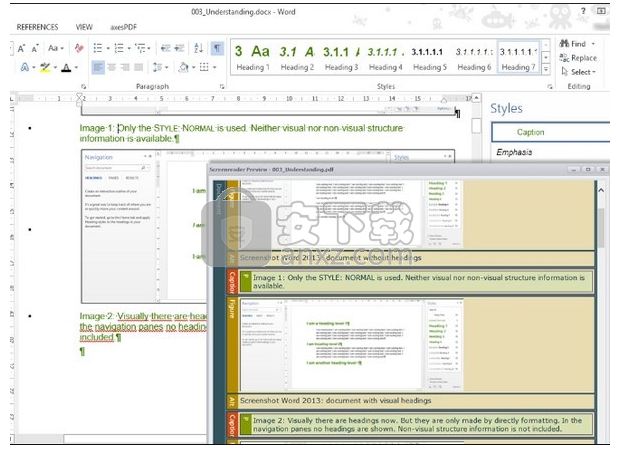The height and width of the screenshot is (457, 618).
Task: Apply bullet list formatting
Action: point(98,48)
